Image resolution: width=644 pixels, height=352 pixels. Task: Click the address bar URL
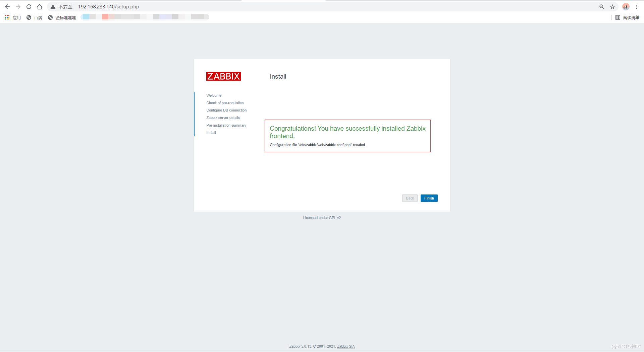108,7
